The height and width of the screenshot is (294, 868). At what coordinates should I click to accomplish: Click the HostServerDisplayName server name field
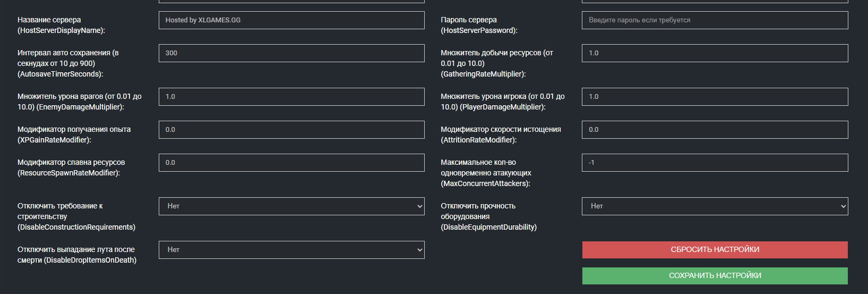coord(291,20)
